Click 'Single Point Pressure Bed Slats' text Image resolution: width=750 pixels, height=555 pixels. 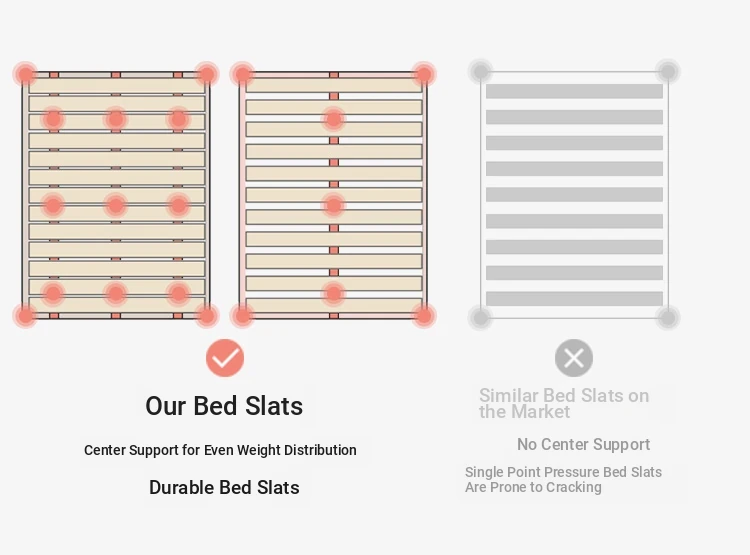click(x=563, y=472)
